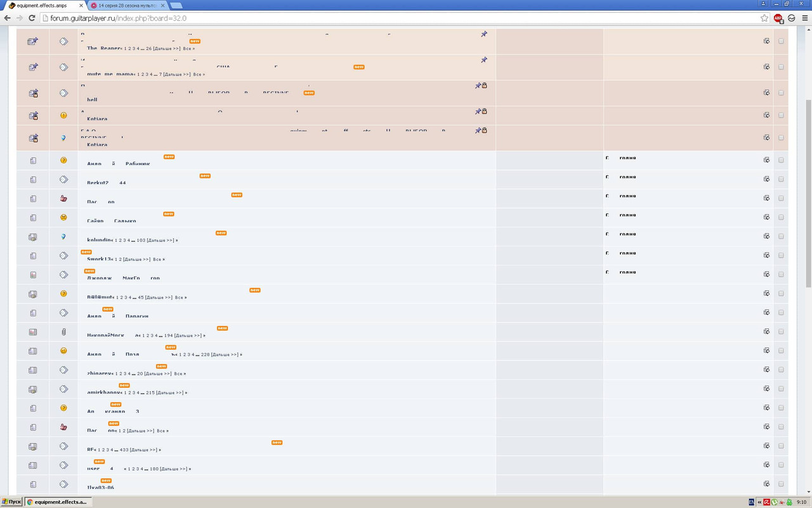Image resolution: width=812 pixels, height=508 pixels.
Task: Open topic starter Ilya03-06 profile
Action: click(101, 488)
